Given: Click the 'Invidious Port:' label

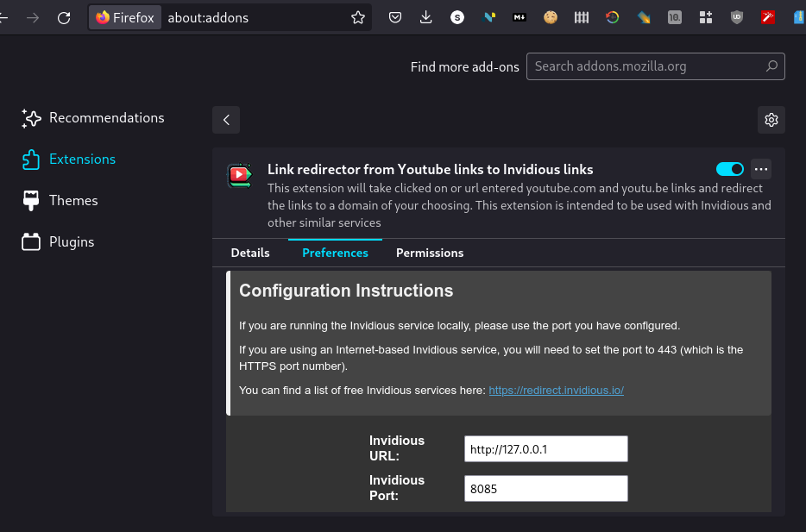Looking at the screenshot, I should [x=397, y=488].
